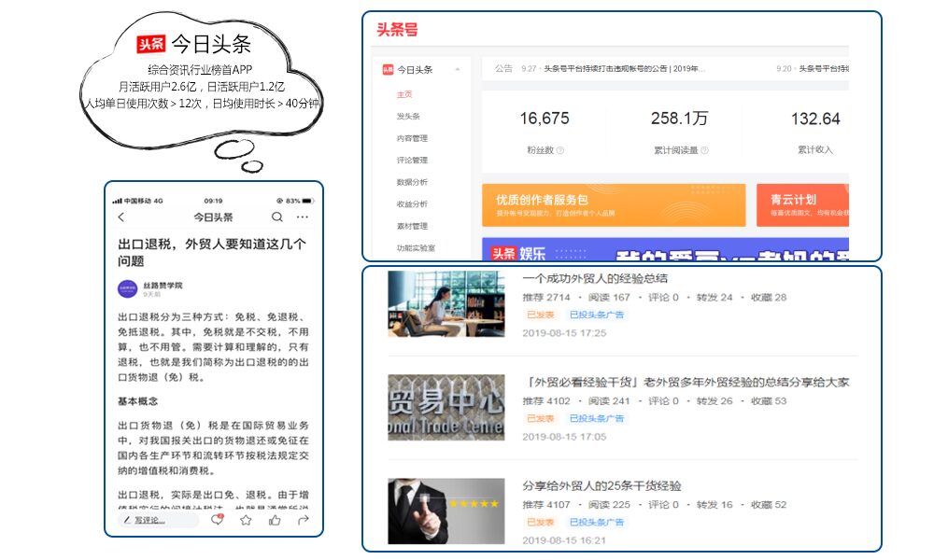Open 收益分析 in the sidebar
This screenshot has height=560, width=934.
point(412,204)
